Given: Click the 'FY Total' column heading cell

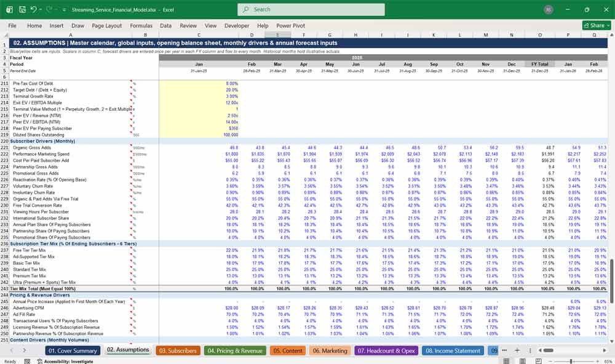Looking at the screenshot, I should point(540,65).
